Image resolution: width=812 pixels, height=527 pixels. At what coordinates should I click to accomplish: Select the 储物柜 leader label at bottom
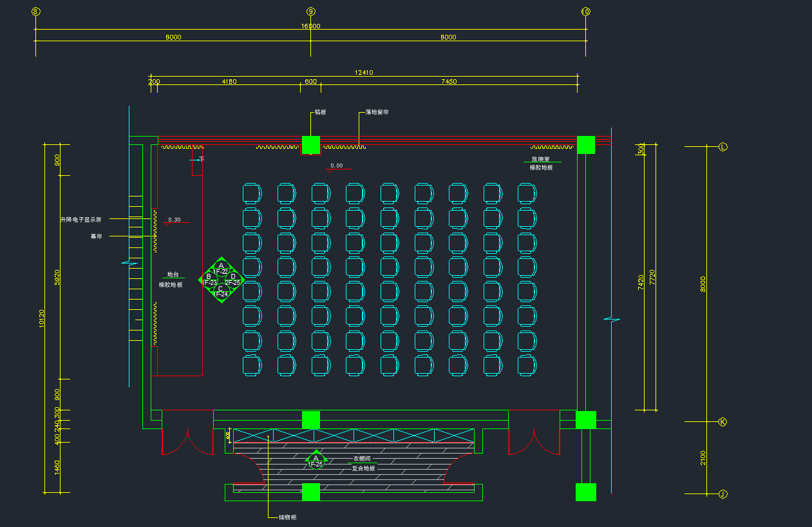click(x=287, y=517)
